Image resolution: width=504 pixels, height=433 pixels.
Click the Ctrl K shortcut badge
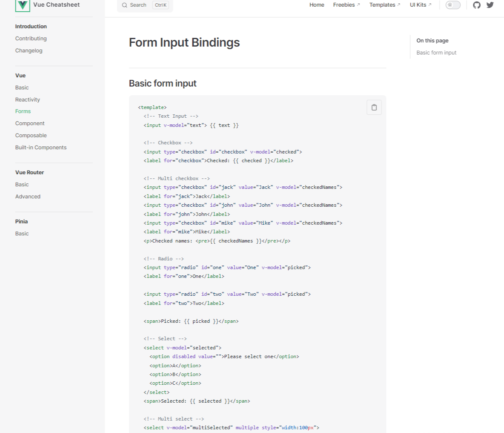160,5
